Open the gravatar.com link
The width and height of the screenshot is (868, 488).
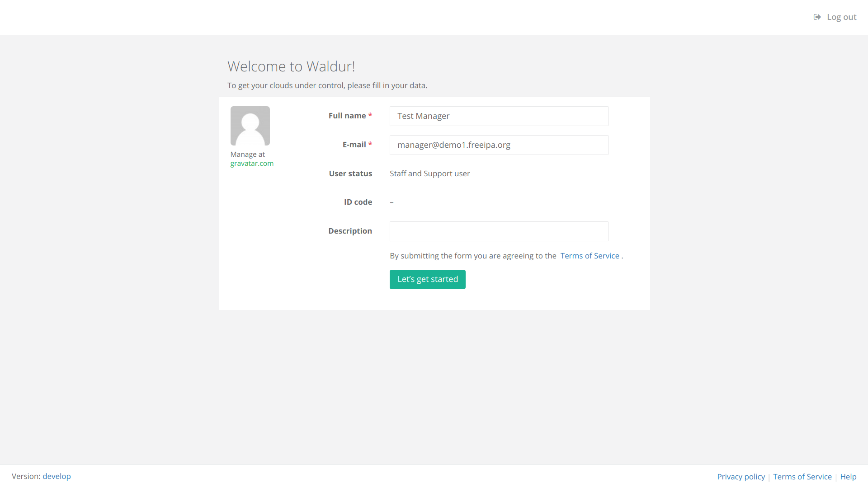[252, 164]
